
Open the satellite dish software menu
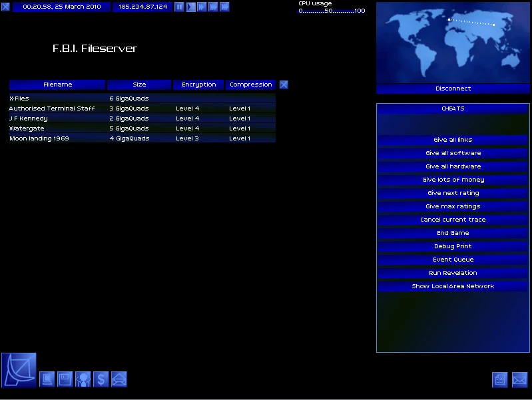pyautogui.click(x=19, y=370)
